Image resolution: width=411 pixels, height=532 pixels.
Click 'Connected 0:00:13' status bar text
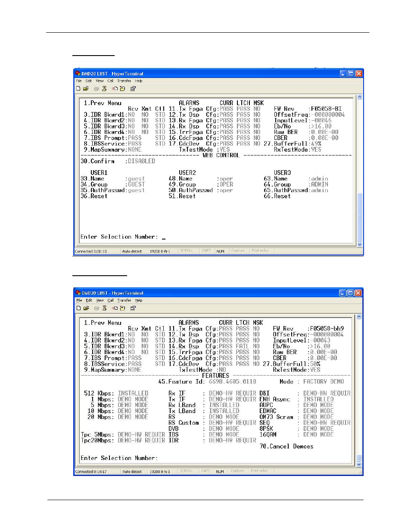pyautogui.click(x=91, y=252)
